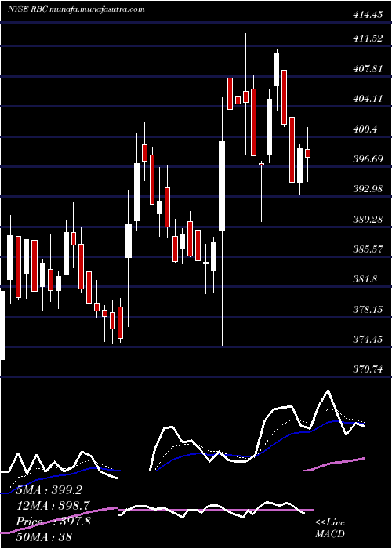
Task: Click the <<Live MACD label
Action: coord(330,529)
